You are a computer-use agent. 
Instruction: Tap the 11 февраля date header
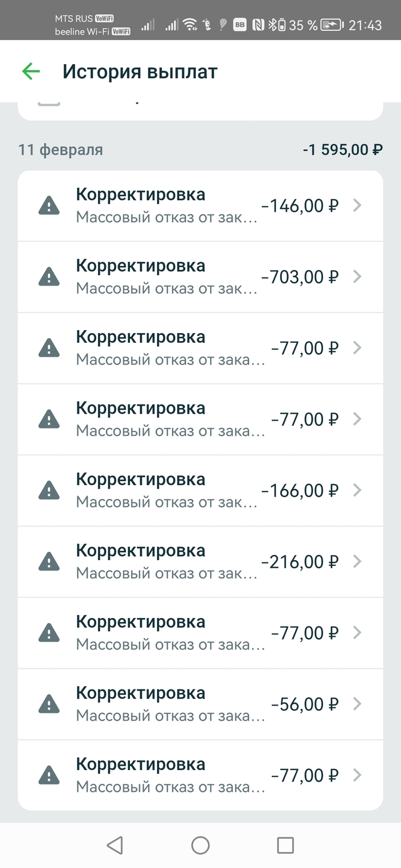(x=61, y=150)
